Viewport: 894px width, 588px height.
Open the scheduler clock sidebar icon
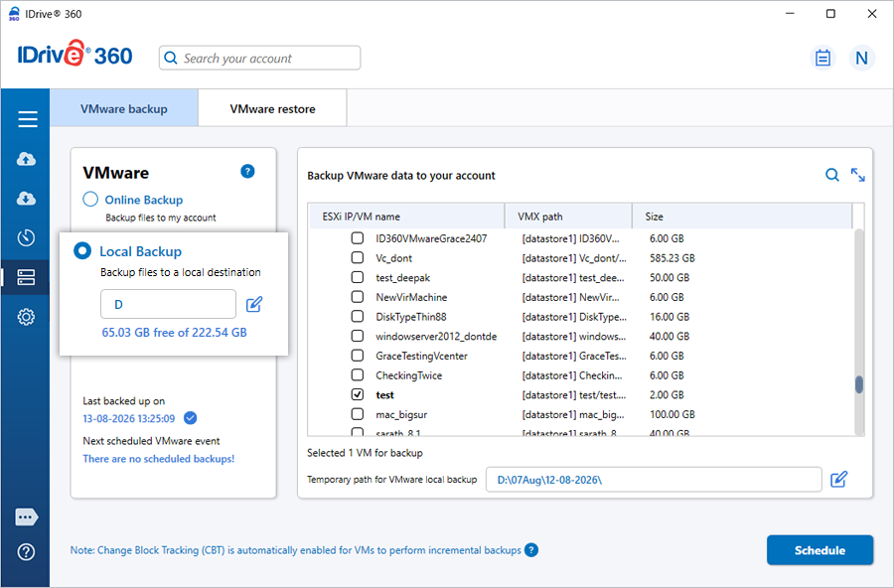pyautogui.click(x=26, y=237)
